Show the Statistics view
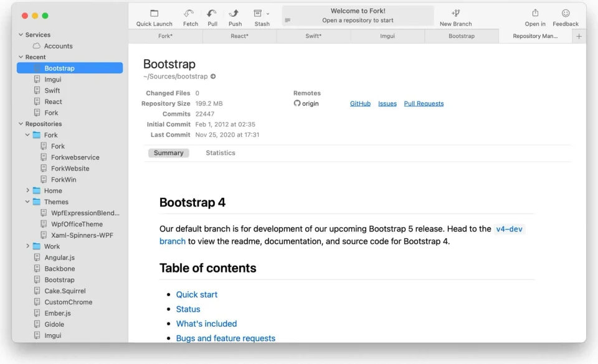The width and height of the screenshot is (598, 364). 221,153
